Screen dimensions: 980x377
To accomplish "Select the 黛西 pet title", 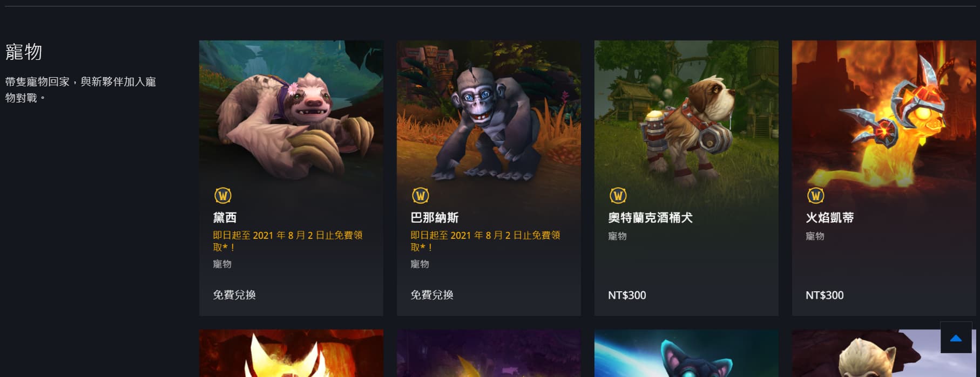I will pyautogui.click(x=225, y=217).
